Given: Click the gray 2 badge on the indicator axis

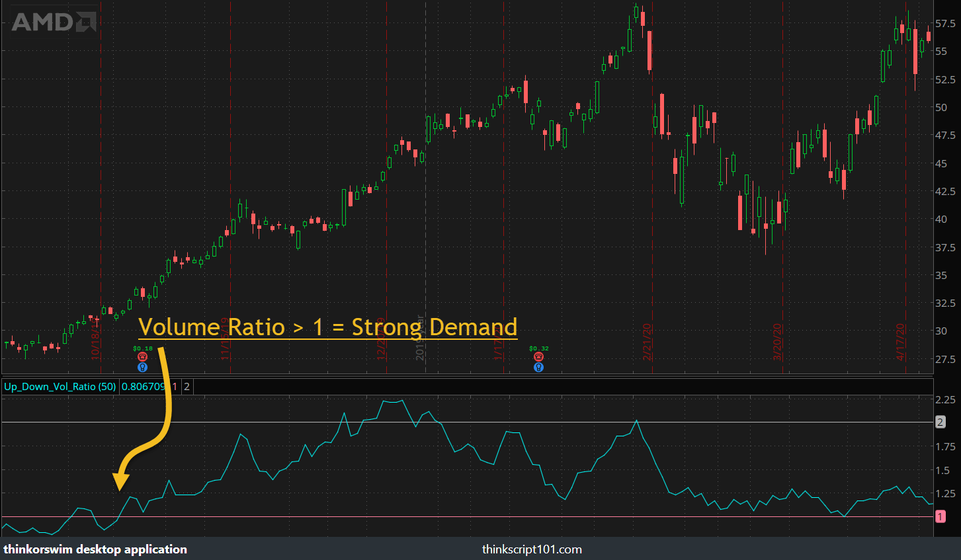Looking at the screenshot, I should [940, 420].
